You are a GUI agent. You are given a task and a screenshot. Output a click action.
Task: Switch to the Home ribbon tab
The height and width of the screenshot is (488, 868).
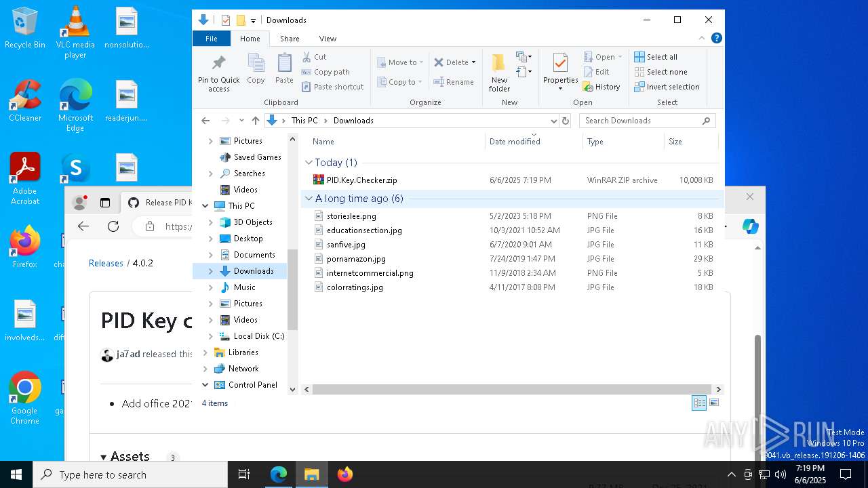(x=250, y=39)
